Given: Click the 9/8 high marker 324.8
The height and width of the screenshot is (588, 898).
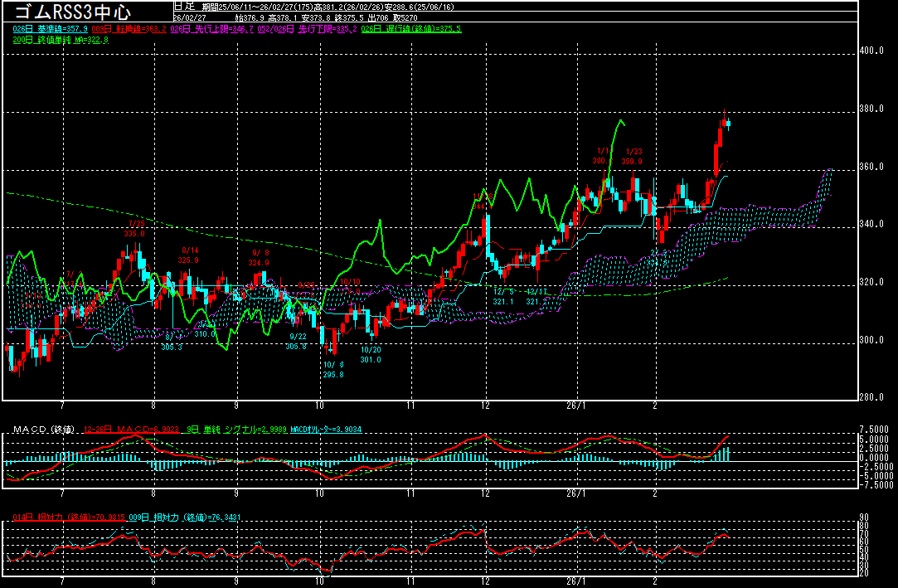Looking at the screenshot, I should (259, 258).
